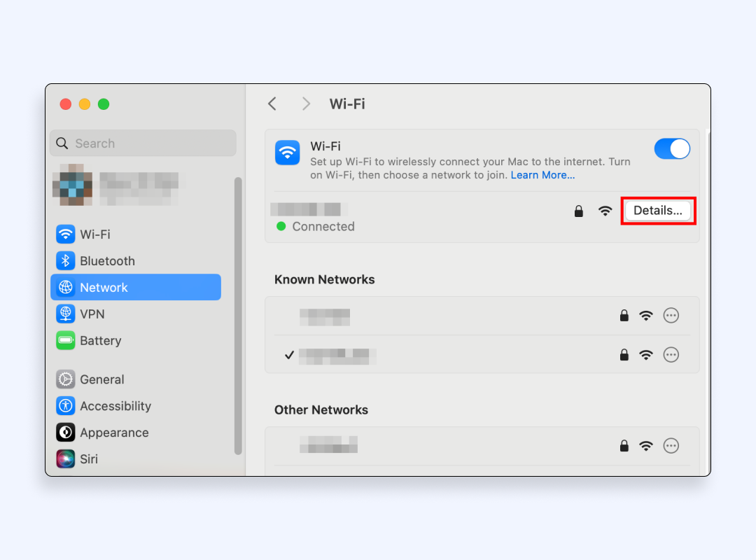The image size is (756, 560).
Task: Click Wi-Fi signal icon beside Details button
Action: 605,211
